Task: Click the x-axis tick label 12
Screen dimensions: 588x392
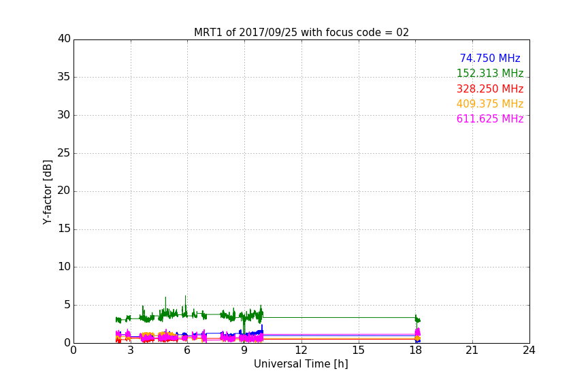Action: [301, 350]
